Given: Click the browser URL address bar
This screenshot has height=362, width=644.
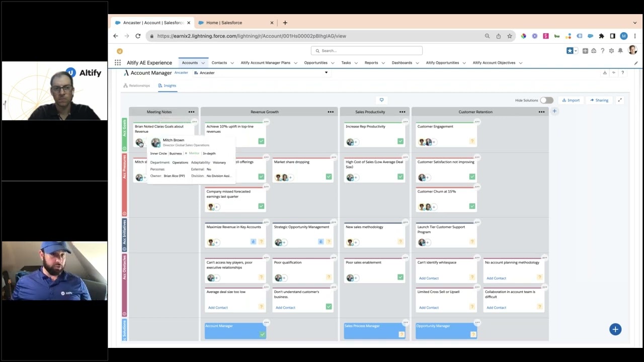Looking at the screenshot, I should click(316, 36).
